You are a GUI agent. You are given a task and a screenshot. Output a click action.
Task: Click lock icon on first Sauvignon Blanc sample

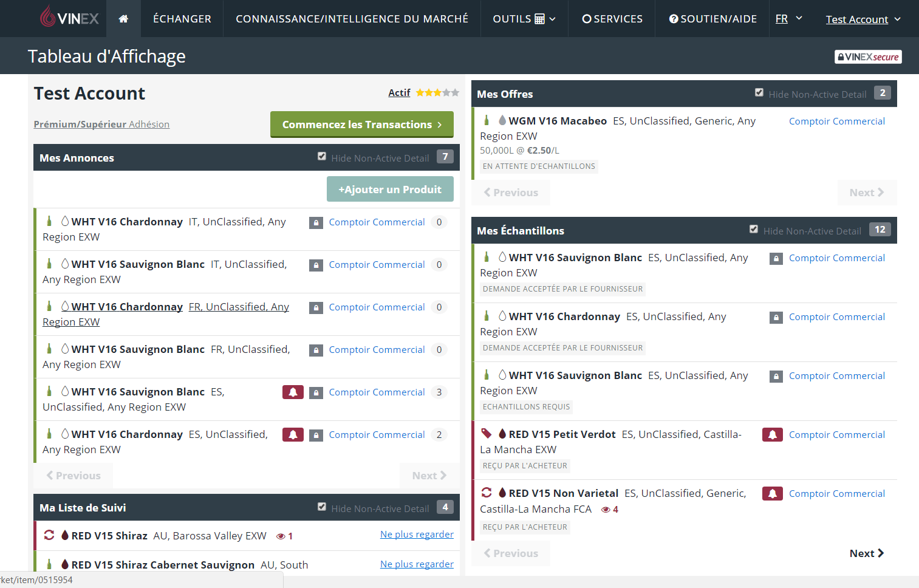[x=776, y=259]
